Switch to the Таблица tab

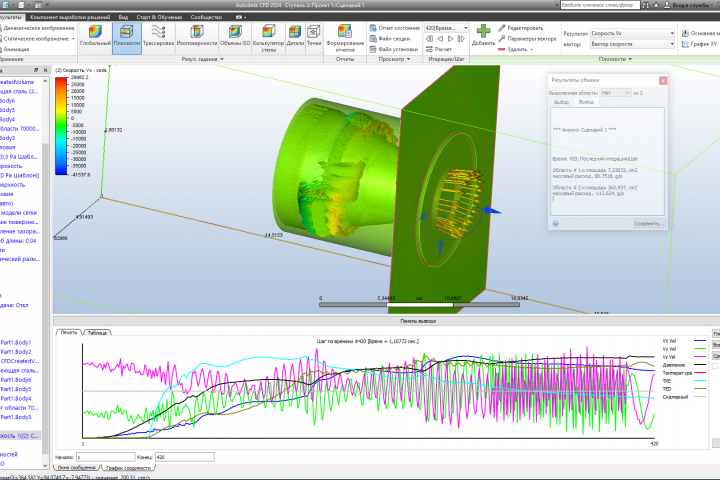(97, 333)
